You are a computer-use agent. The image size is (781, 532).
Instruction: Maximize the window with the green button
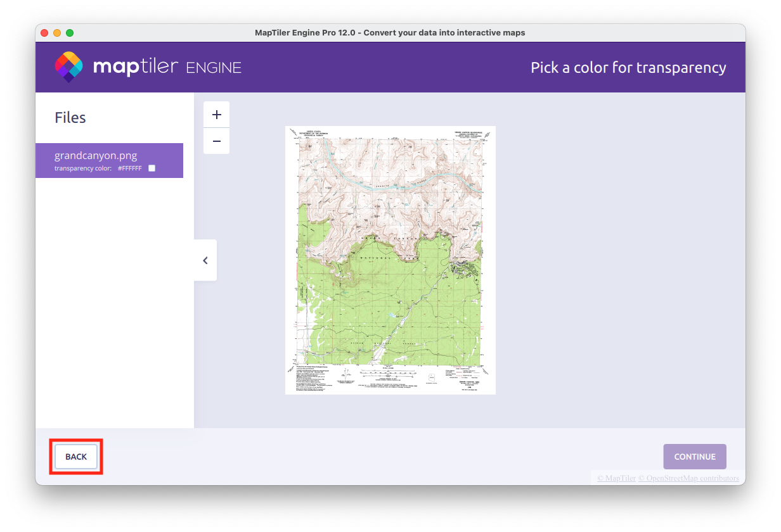tap(70, 33)
